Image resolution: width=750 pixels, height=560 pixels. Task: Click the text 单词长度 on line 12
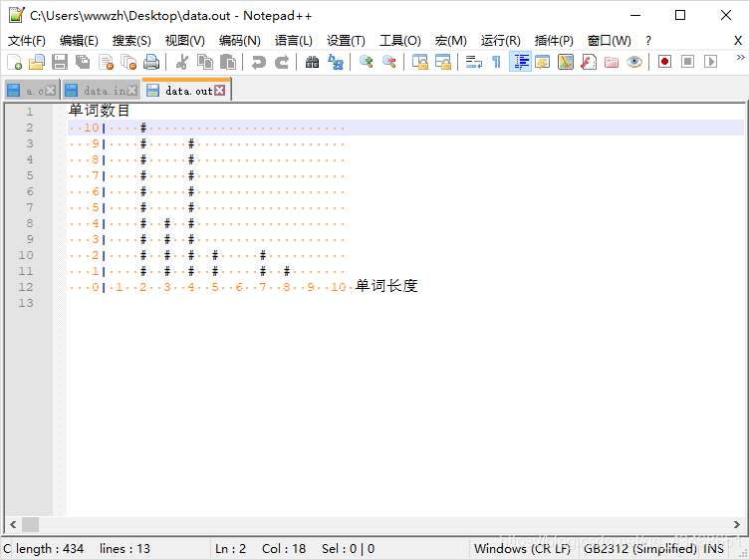(386, 286)
